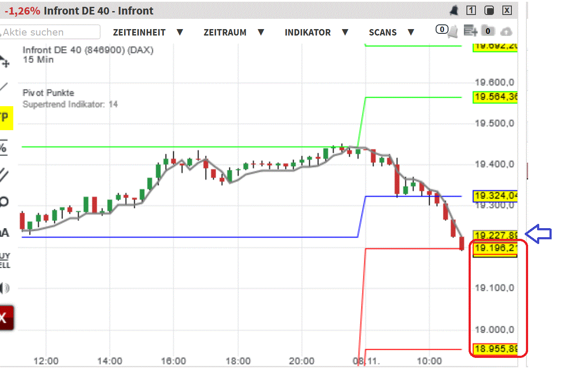This screenshot has height=390, width=588.
Task: Click the 14:00 time axis label
Action: (x=110, y=361)
